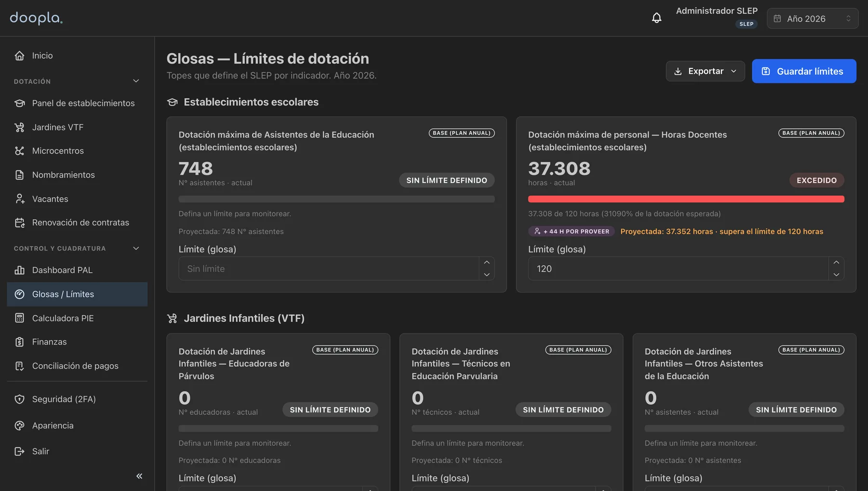
Task: Click SIN LÍMITE DEFINIDO badge on Asistentes card
Action: point(447,180)
